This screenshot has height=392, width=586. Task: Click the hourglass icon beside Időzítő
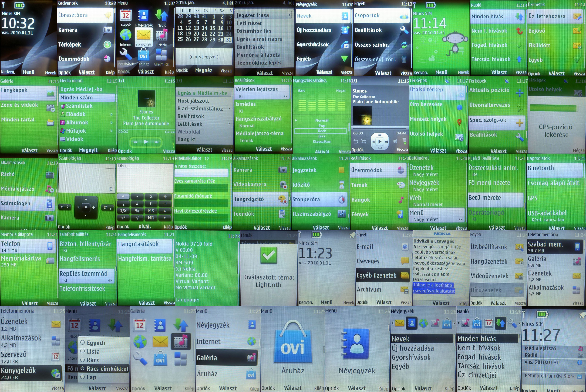tap(342, 185)
